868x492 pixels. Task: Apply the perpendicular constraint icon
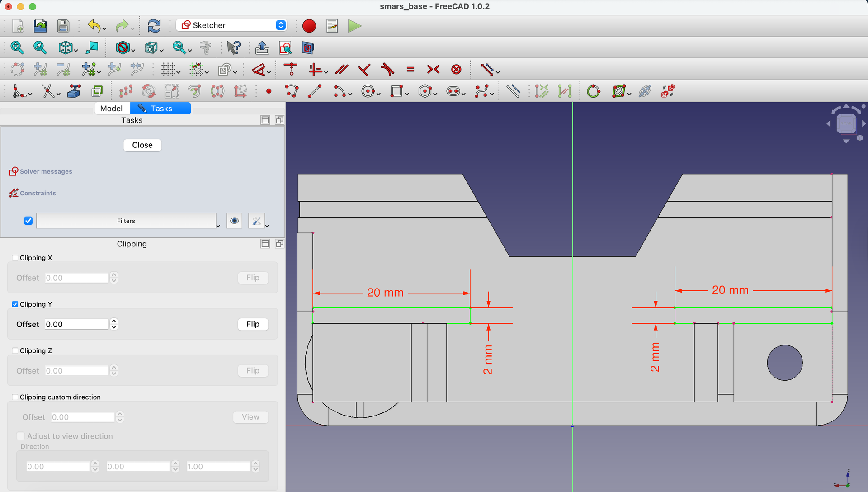pos(364,69)
